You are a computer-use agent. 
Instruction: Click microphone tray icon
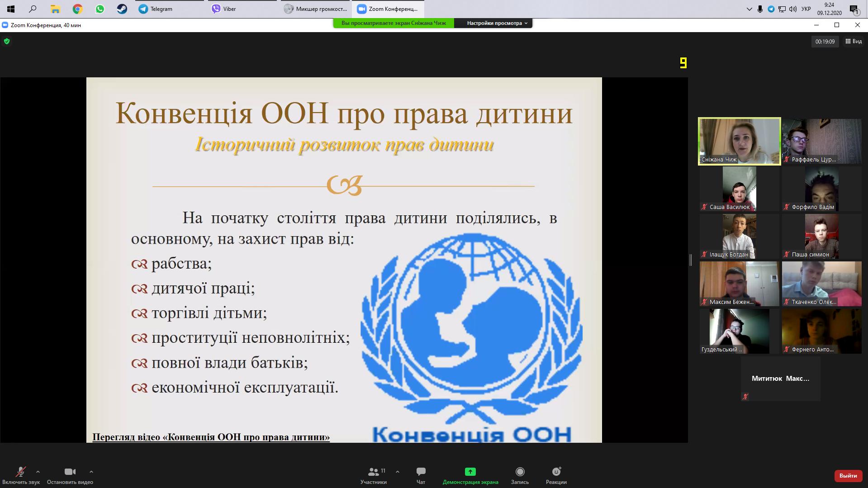pos(760,9)
